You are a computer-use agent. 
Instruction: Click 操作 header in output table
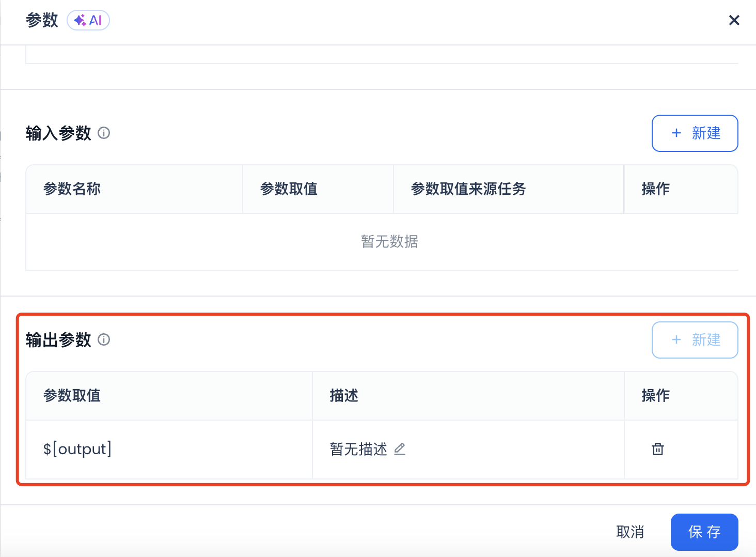[x=655, y=396]
